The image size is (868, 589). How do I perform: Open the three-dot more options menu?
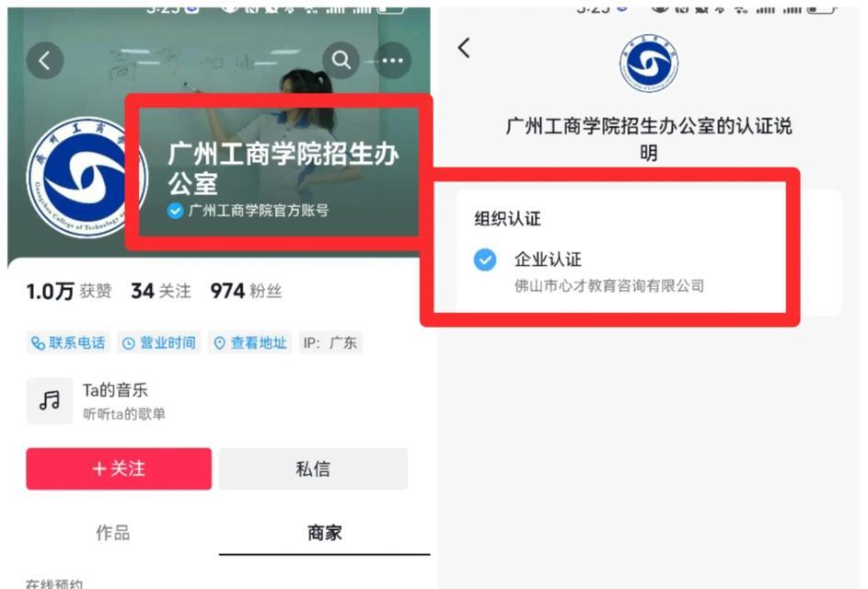coord(392,60)
